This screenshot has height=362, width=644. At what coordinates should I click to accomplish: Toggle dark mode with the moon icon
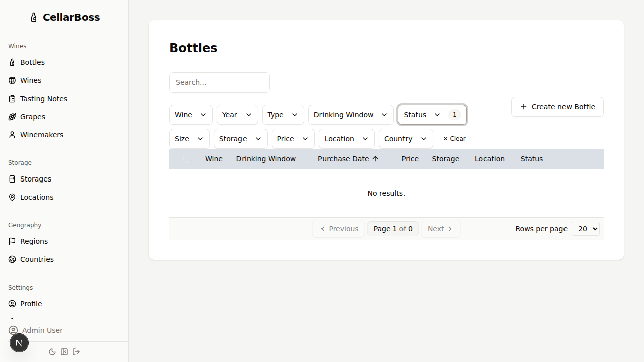click(x=52, y=352)
